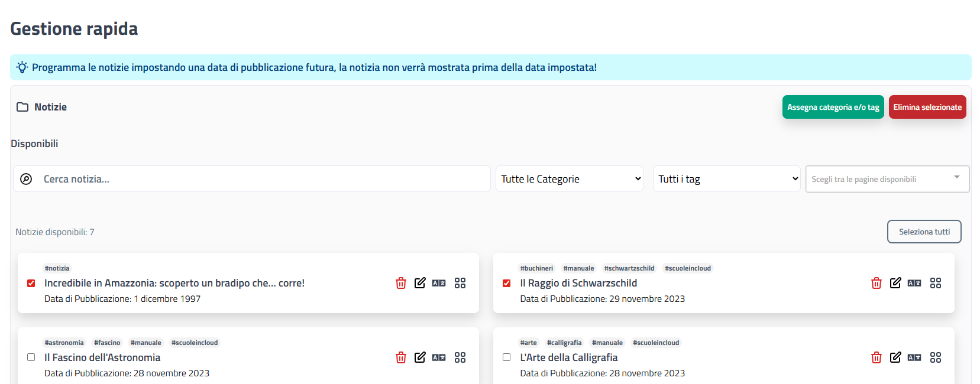Uncheck Il Raggio di Schwarzschild checkbox
Screen dimensions: 980x384
point(507,284)
